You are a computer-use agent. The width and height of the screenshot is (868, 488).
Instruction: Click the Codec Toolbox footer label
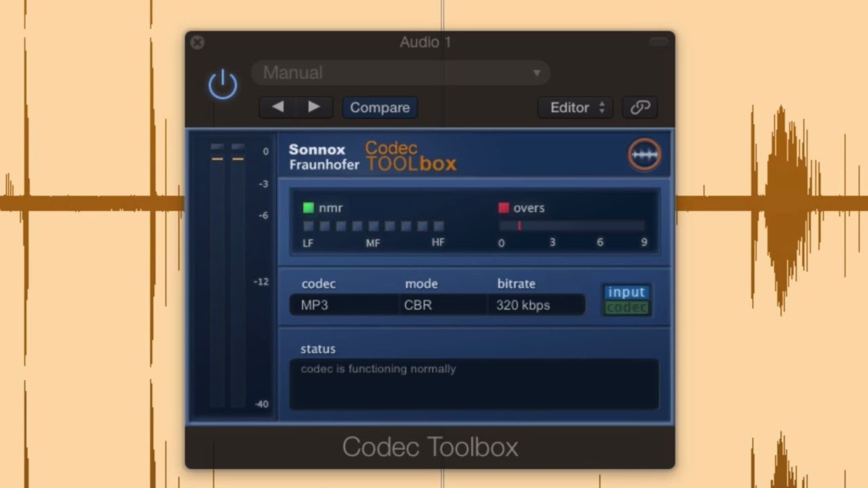click(430, 447)
